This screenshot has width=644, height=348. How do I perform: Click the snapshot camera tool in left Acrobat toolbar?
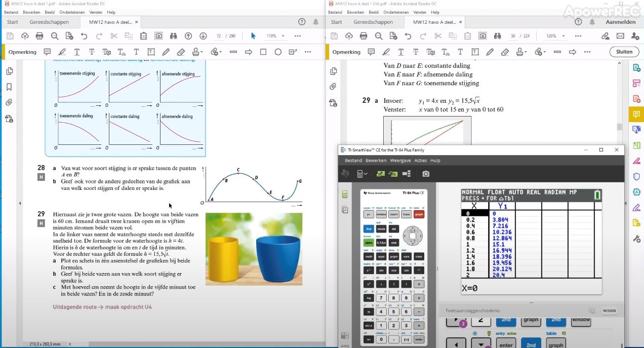coord(158,36)
